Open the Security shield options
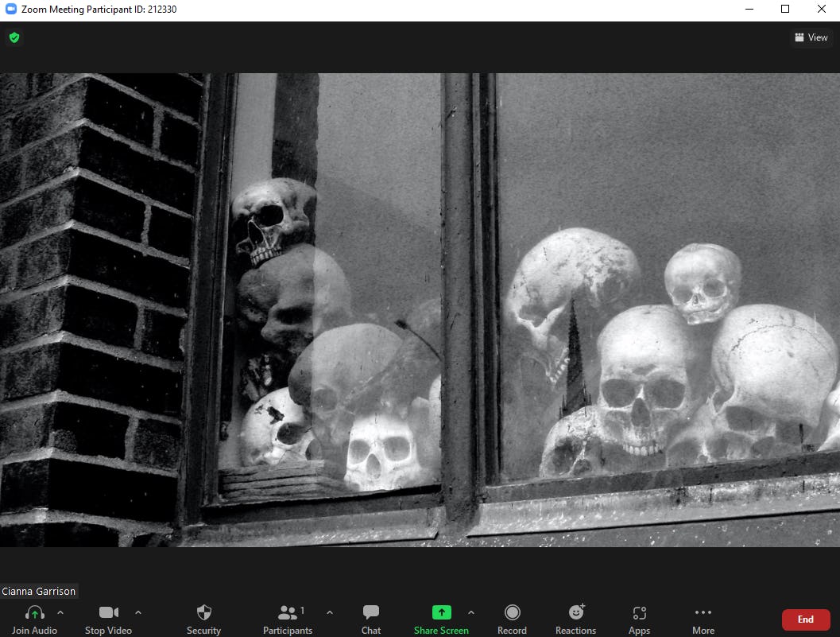 point(203,612)
